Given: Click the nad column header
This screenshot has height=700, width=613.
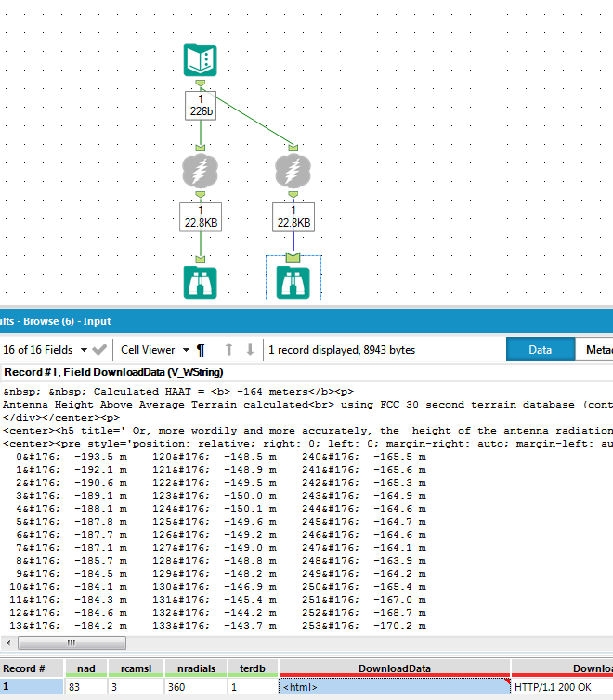Looking at the screenshot, I should pyautogui.click(x=86, y=668).
